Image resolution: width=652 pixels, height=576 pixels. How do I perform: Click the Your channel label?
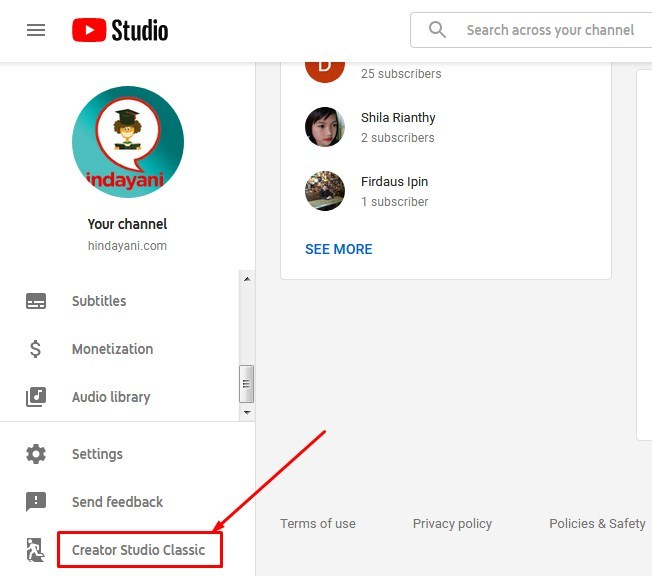(127, 224)
